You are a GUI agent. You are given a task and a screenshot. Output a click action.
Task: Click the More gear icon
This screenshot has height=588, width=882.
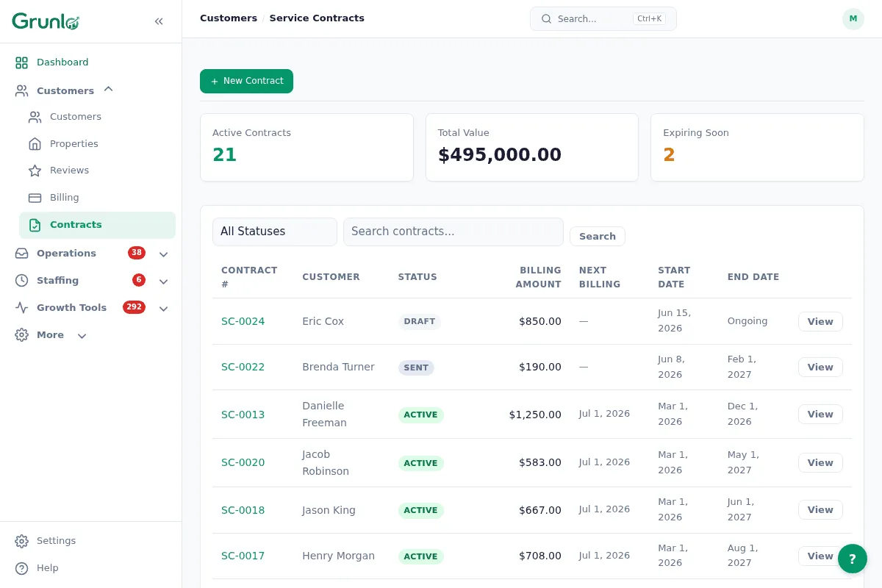[x=22, y=335]
